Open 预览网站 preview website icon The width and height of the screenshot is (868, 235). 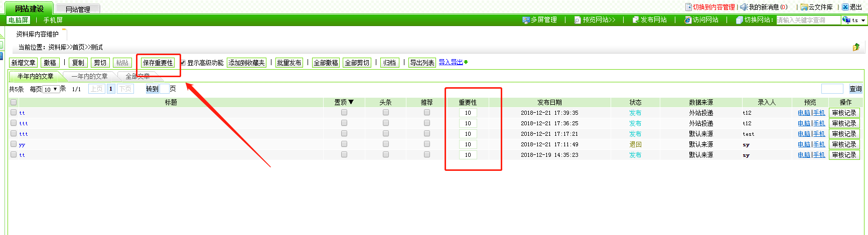[x=577, y=20]
